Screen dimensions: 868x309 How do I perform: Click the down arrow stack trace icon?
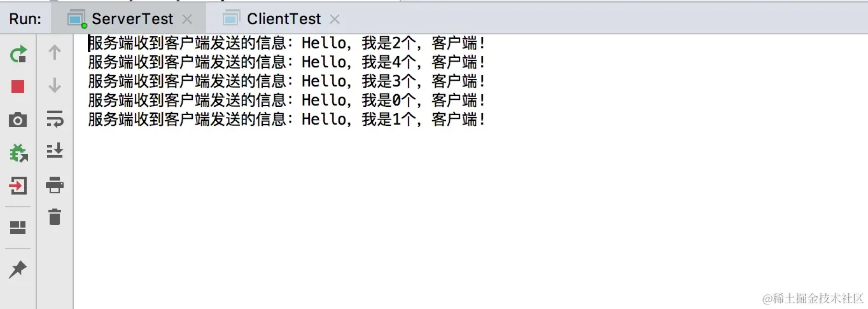55,85
